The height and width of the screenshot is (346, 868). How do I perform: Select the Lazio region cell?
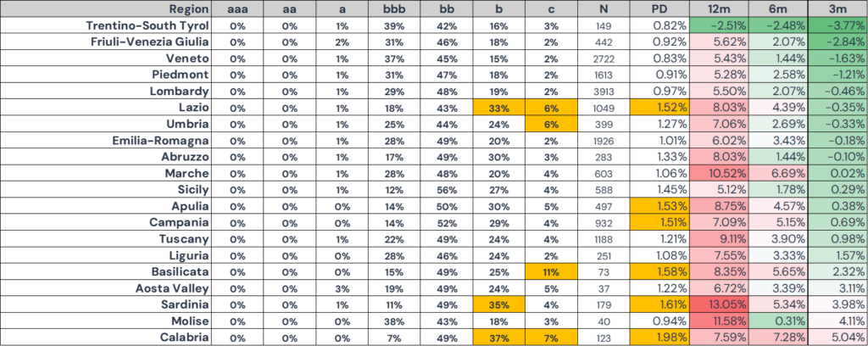tap(106, 108)
